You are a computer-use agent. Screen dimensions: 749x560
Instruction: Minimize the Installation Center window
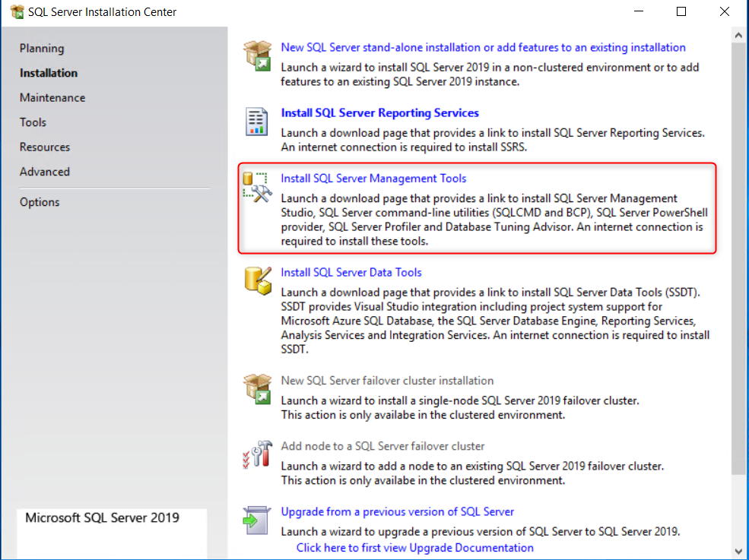[639, 12]
